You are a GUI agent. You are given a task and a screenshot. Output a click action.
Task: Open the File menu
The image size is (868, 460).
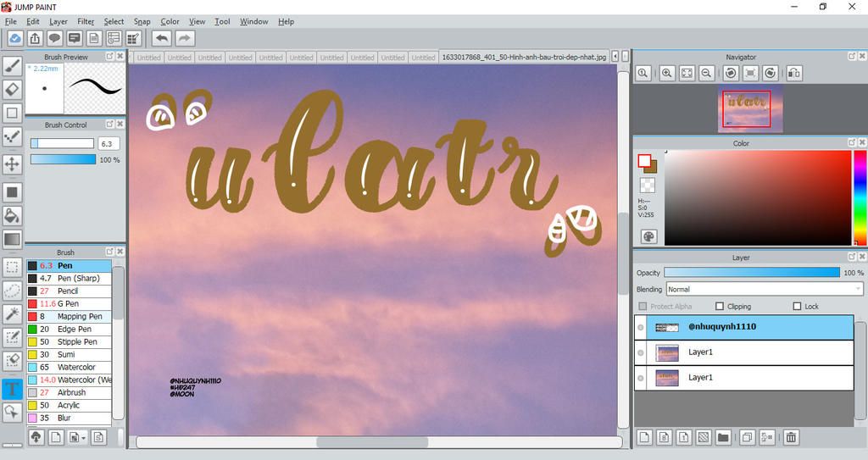pos(10,21)
